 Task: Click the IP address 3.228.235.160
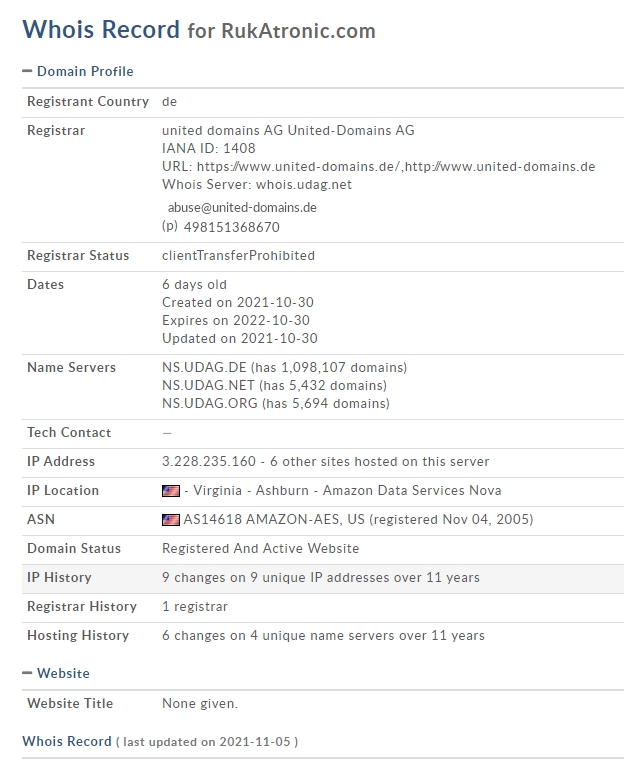[208, 461]
